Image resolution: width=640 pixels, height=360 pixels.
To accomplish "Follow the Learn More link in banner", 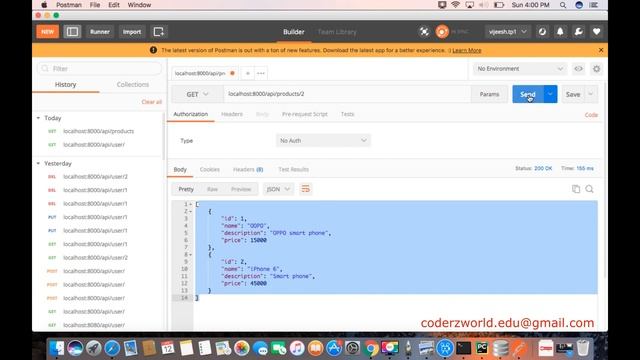I will (x=467, y=50).
